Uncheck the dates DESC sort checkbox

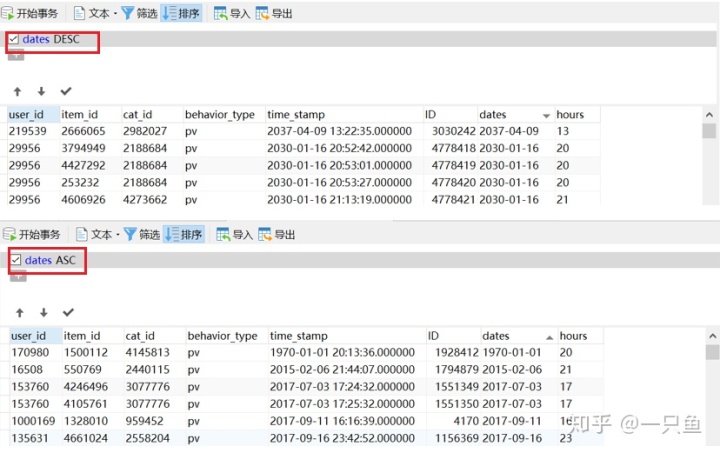(14, 39)
